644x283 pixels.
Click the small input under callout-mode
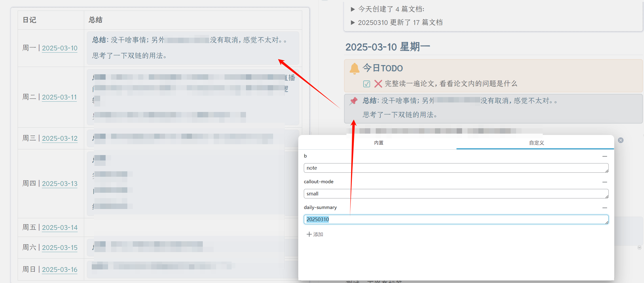[456, 194]
